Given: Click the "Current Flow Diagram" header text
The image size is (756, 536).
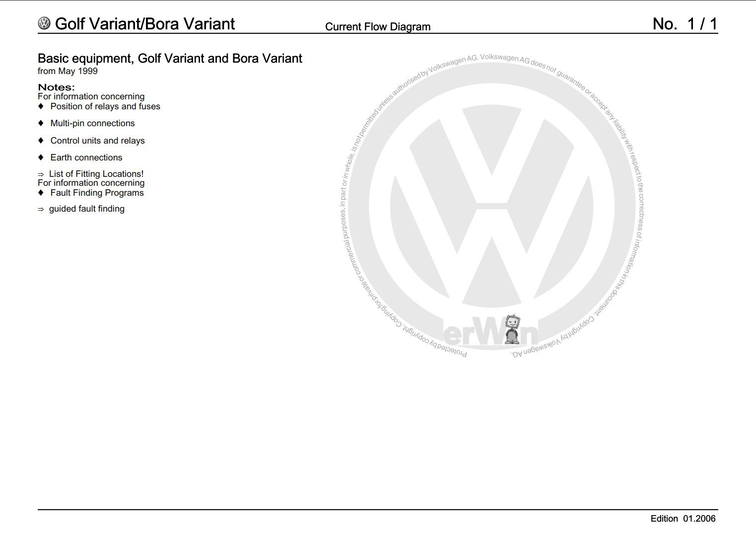Looking at the screenshot, I should tap(378, 27).
